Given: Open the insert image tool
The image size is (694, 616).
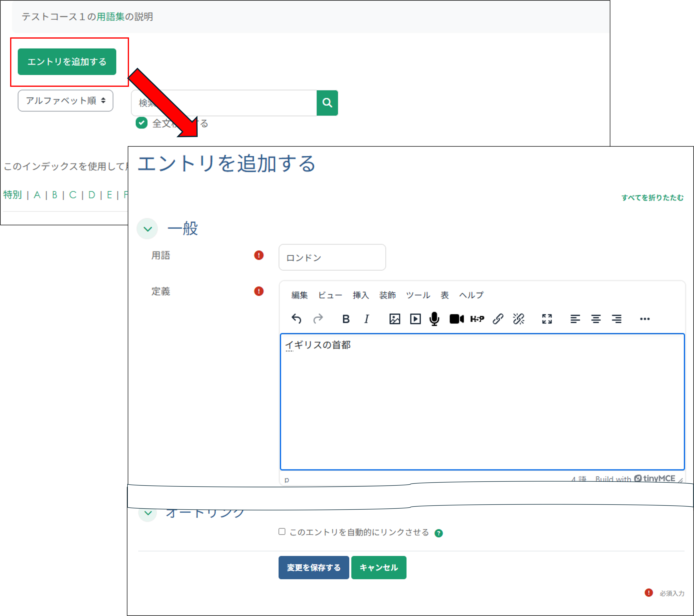Looking at the screenshot, I should tap(394, 319).
